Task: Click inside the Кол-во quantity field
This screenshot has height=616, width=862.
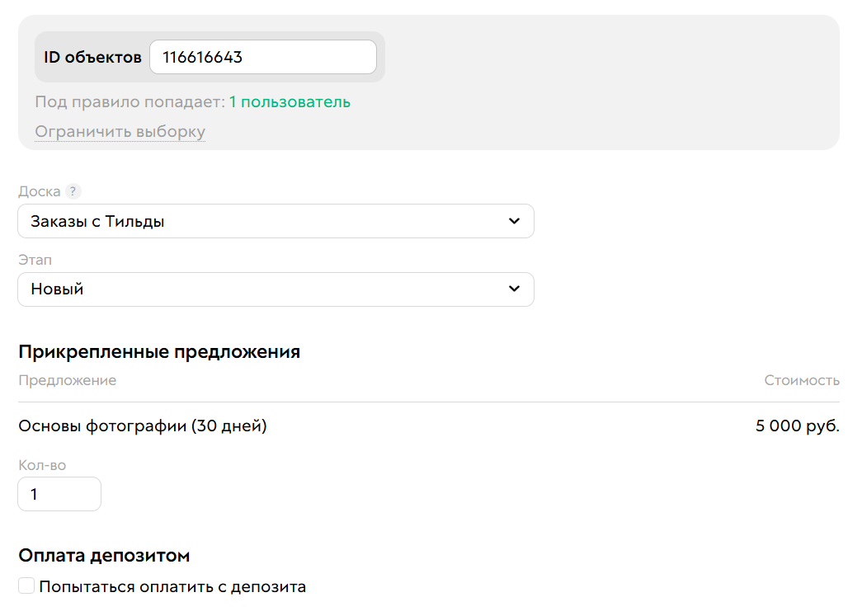Action: pos(59,493)
